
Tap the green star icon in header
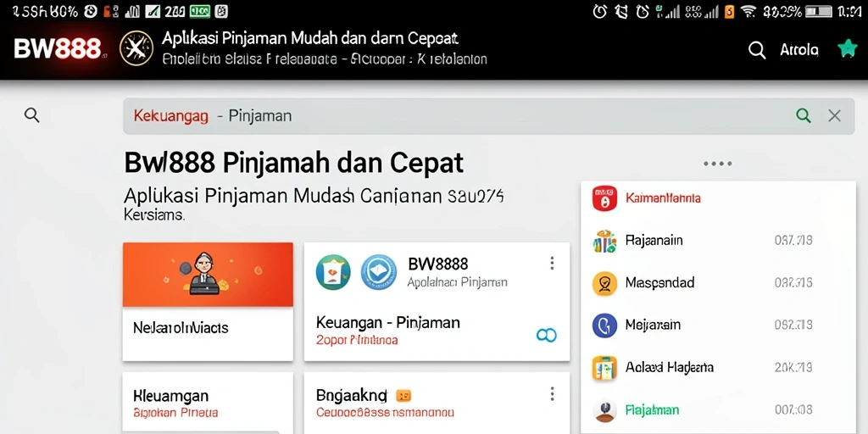(x=847, y=48)
